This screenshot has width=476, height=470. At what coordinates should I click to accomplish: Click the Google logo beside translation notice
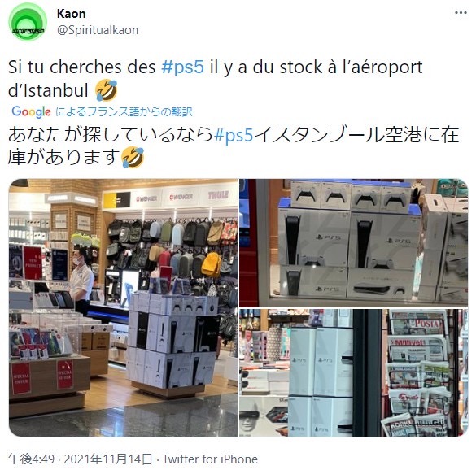point(31,112)
